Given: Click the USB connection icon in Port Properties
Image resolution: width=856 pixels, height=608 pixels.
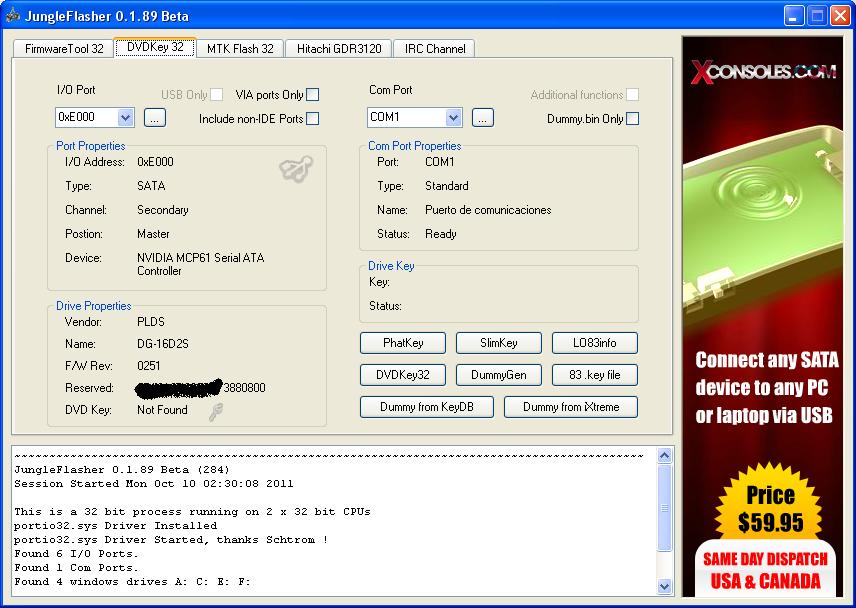Looking at the screenshot, I should click(296, 168).
